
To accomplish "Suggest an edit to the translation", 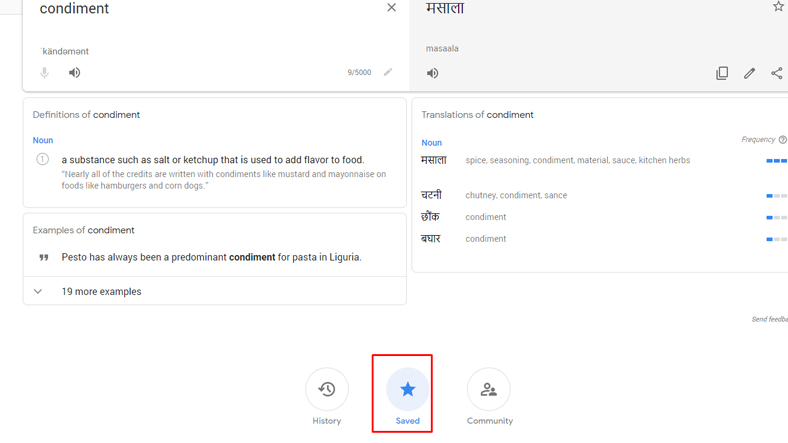I will point(749,73).
